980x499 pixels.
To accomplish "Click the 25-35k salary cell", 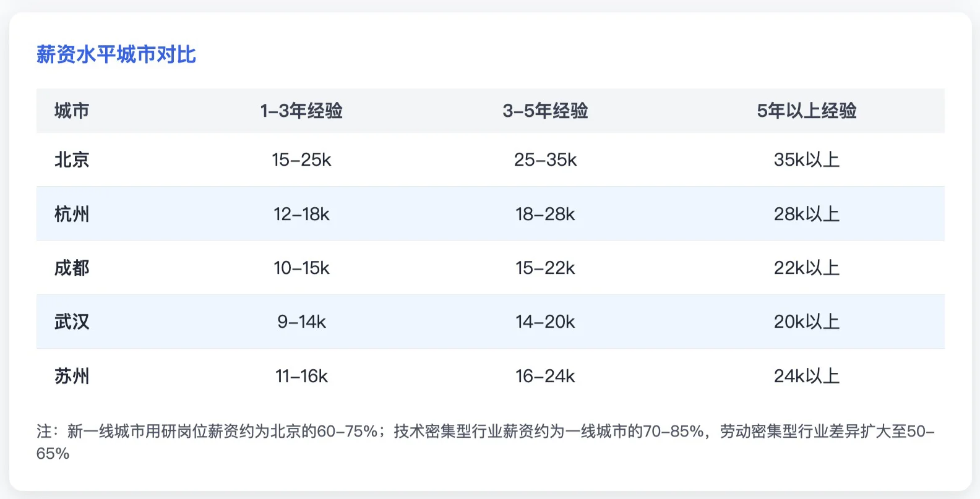I will (x=545, y=160).
